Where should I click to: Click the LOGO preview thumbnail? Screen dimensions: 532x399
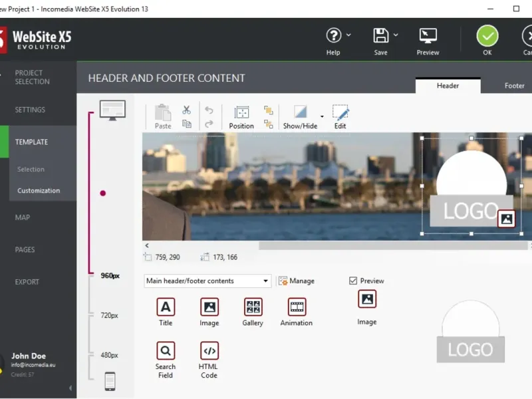(471, 331)
